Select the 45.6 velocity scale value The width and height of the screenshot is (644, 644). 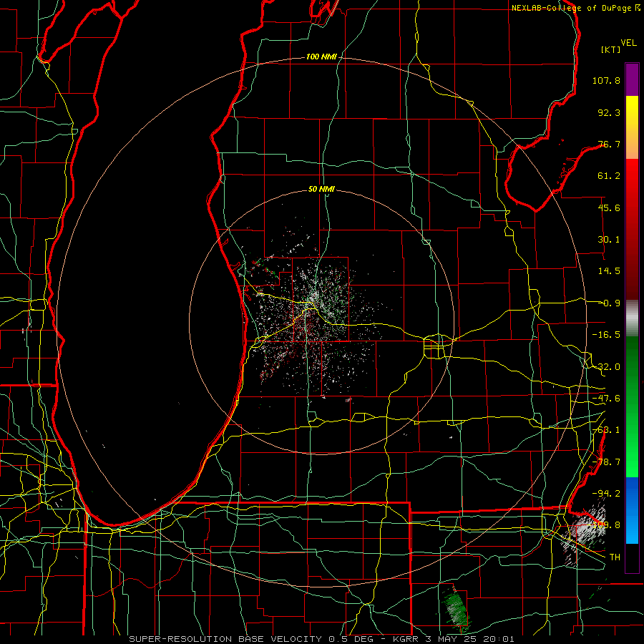click(609, 208)
